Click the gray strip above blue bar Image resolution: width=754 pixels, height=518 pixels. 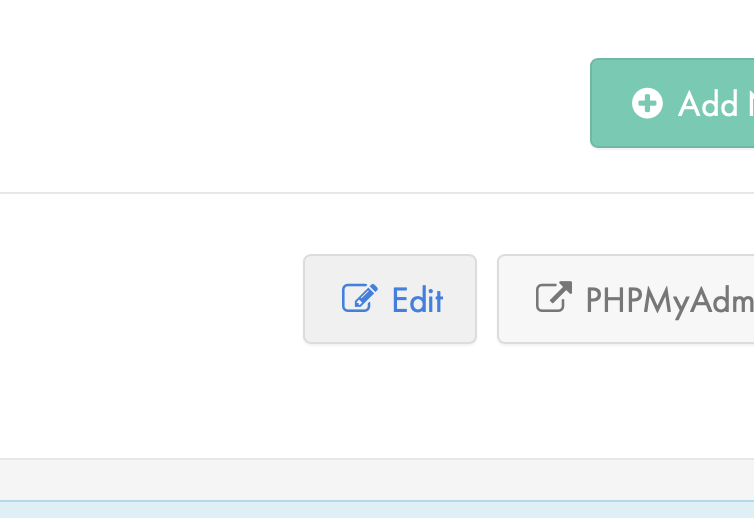(377, 480)
